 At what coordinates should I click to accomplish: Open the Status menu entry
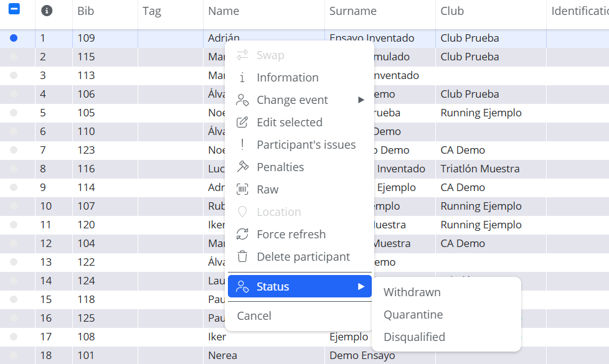pyautogui.click(x=300, y=287)
